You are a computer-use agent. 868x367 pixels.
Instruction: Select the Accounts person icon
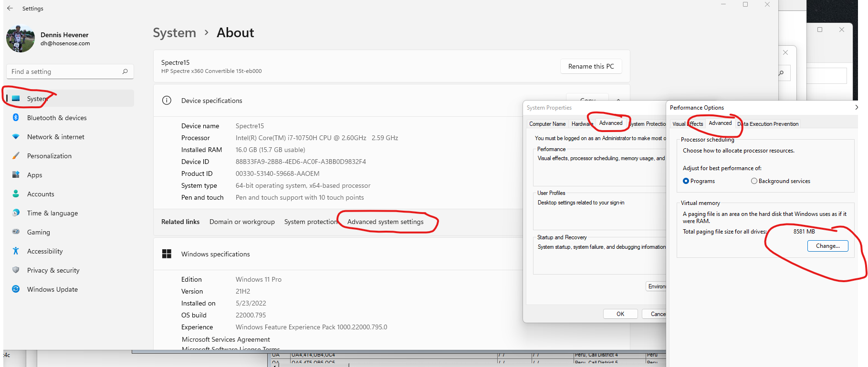(x=16, y=194)
